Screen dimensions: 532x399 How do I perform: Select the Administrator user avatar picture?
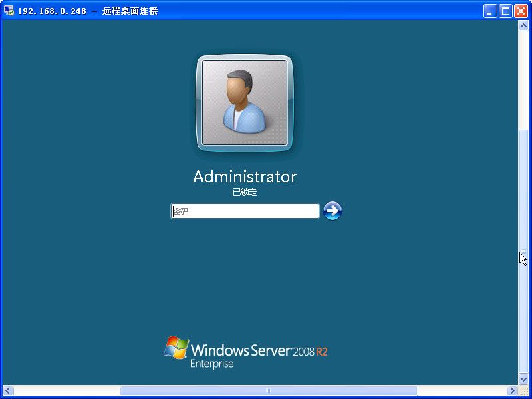(x=244, y=103)
